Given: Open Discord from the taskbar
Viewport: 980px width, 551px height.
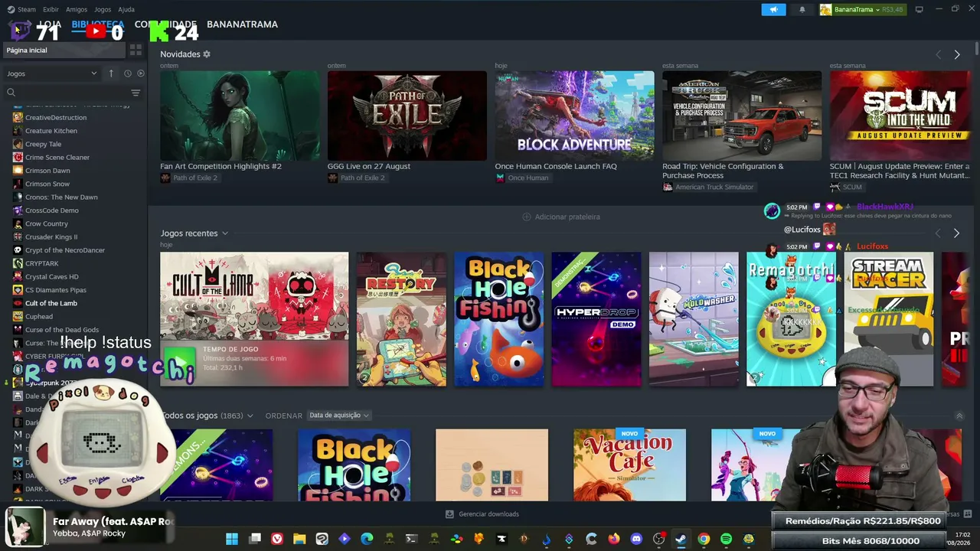Looking at the screenshot, I should tap(636, 539).
